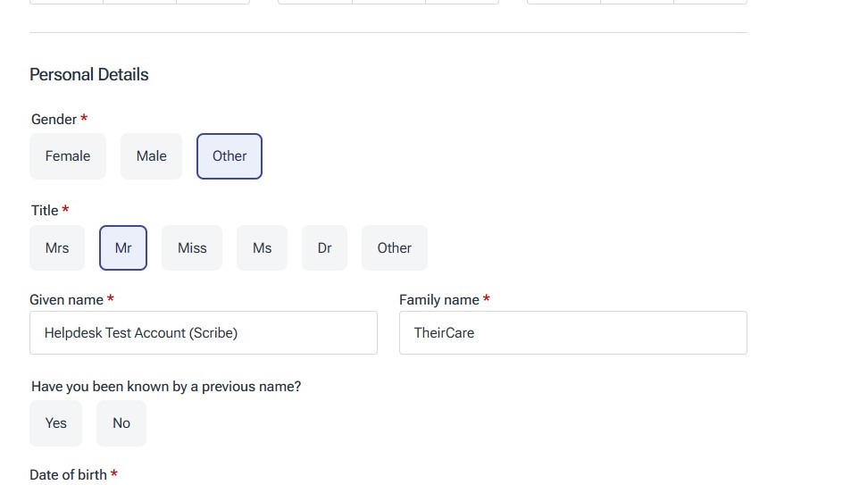Click the Given name field label
868x485 pixels.
(x=67, y=300)
